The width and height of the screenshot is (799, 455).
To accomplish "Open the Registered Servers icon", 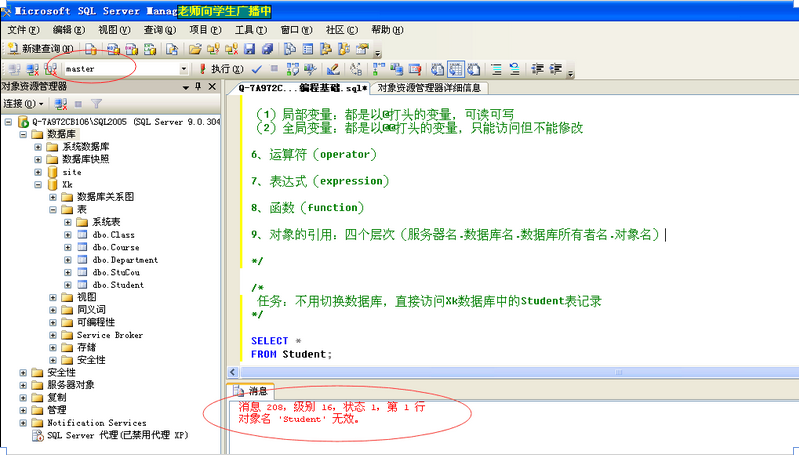I will point(289,49).
